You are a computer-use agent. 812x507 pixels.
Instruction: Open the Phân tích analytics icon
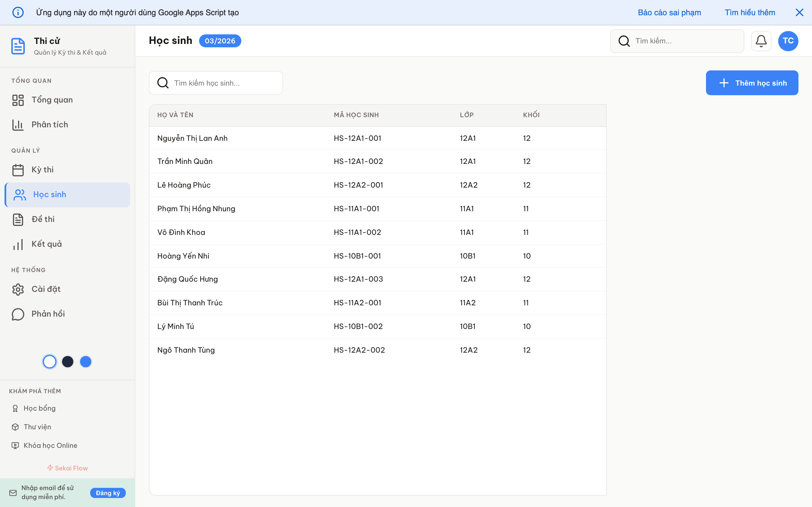click(18, 124)
